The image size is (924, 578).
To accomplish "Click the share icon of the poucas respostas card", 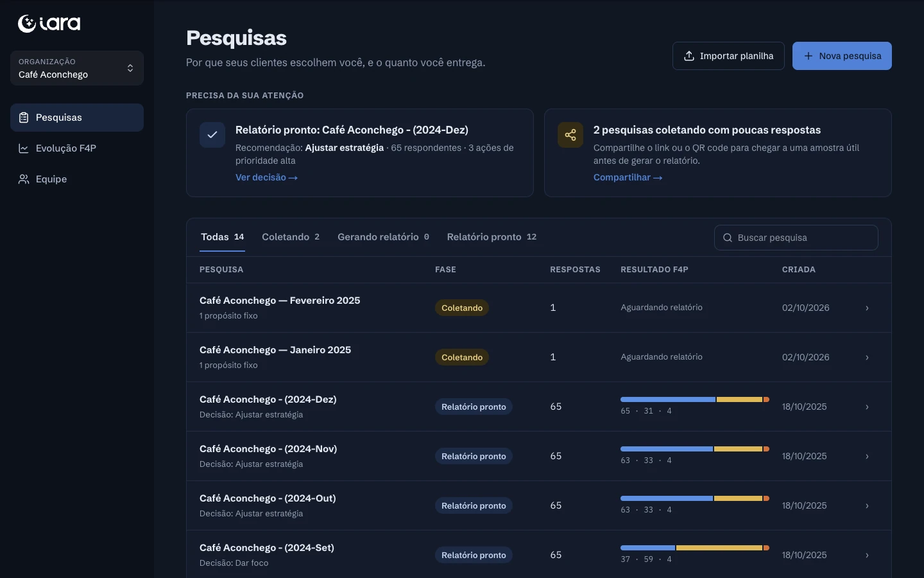I will (x=570, y=135).
